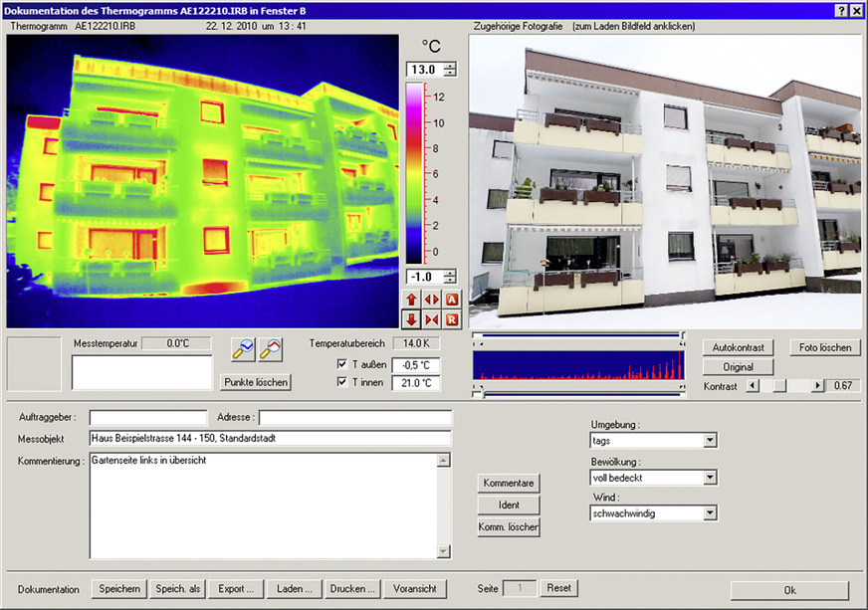Open the Bewölkung dropdown showing voll bedeckt
Screen dimensions: 868x610
pyautogui.click(x=710, y=477)
